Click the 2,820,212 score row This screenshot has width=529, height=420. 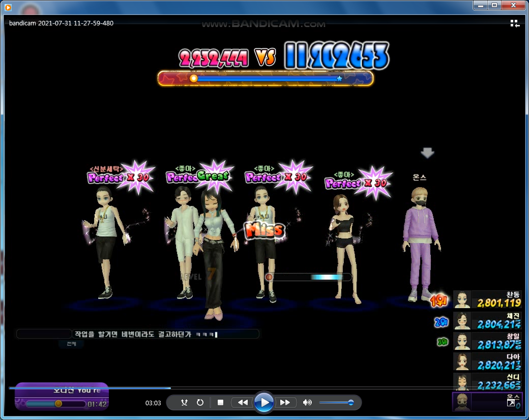point(487,362)
